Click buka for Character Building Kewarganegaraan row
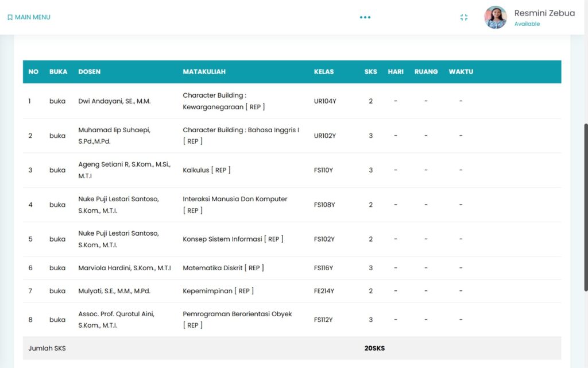588x368 pixels. [x=57, y=101]
